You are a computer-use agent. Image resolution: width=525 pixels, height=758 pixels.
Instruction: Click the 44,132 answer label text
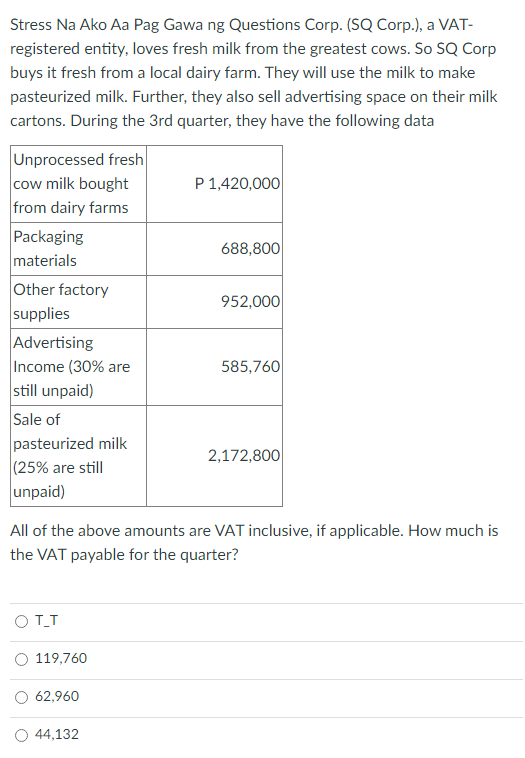pyautogui.click(x=57, y=734)
